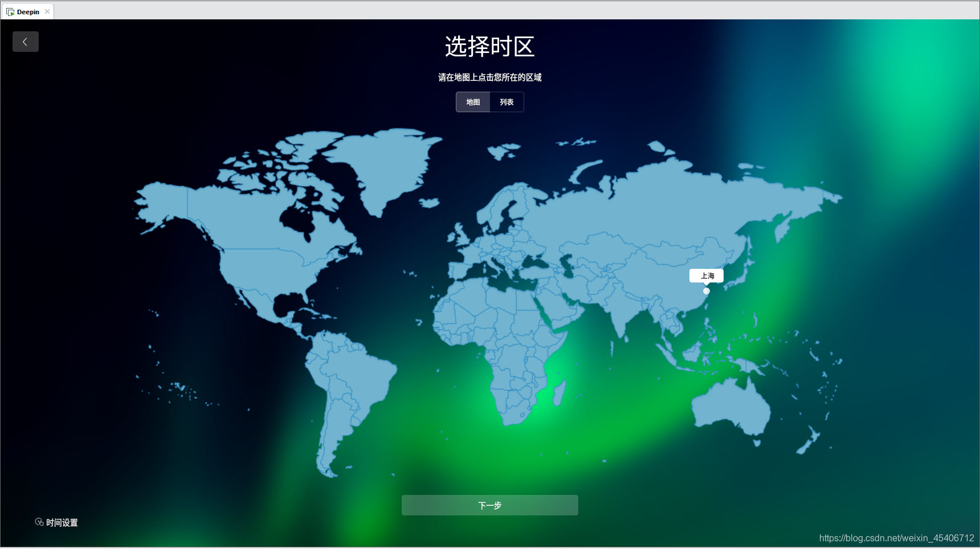The width and height of the screenshot is (980, 549).
Task: Click the clock icon beside 时间设置
Action: click(x=39, y=522)
